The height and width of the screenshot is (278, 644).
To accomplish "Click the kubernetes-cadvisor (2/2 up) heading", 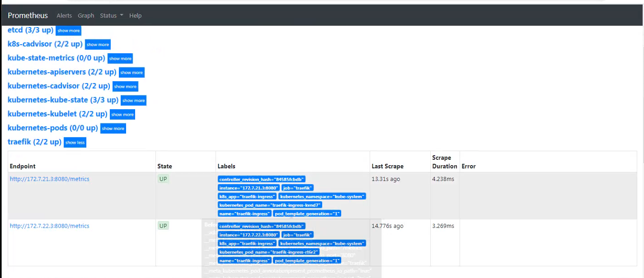I will coord(59,86).
